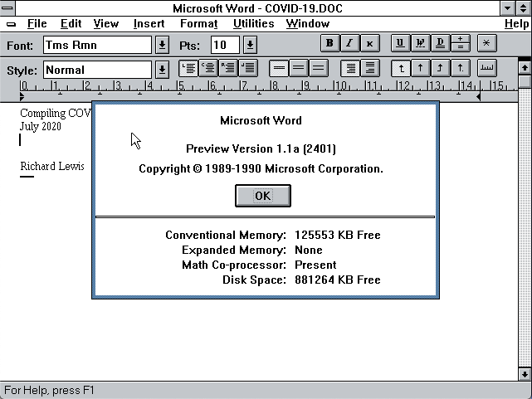This screenshot has width=532, height=399.
Task: Click the Expanded Memory 'None' value
Action: click(x=309, y=250)
